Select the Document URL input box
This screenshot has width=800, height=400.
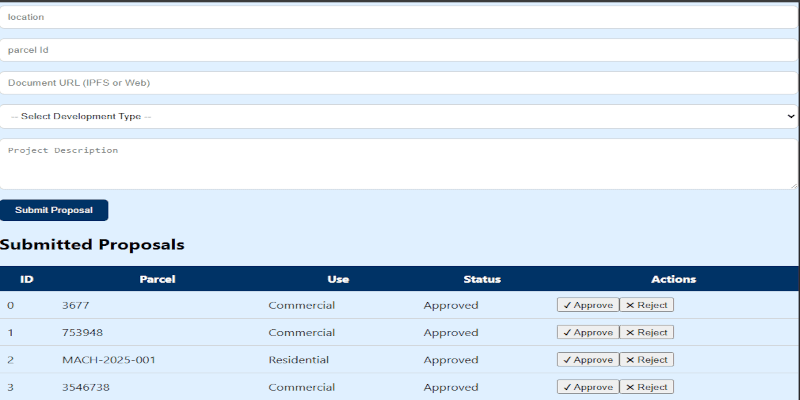click(399, 83)
